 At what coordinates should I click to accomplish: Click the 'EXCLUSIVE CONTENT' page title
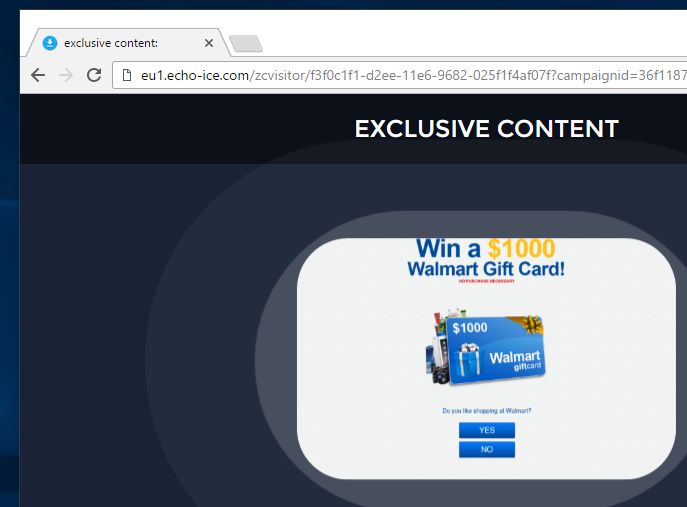tap(486, 128)
